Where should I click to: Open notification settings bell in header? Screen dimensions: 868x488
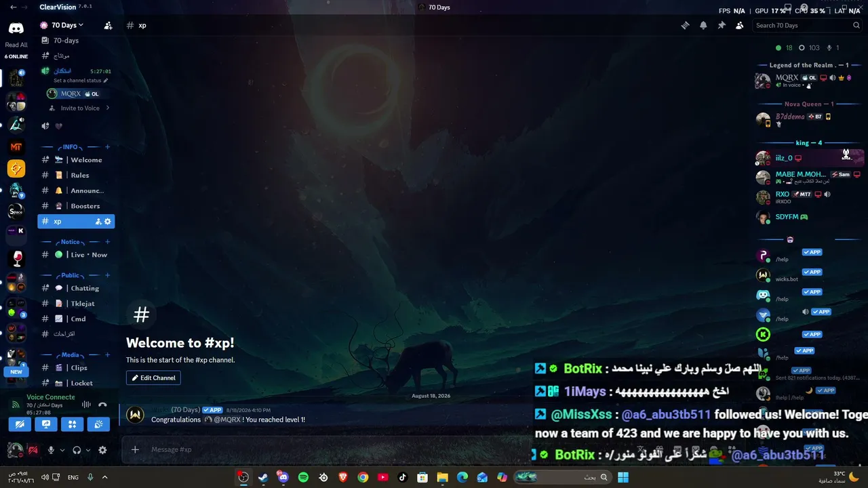point(703,25)
